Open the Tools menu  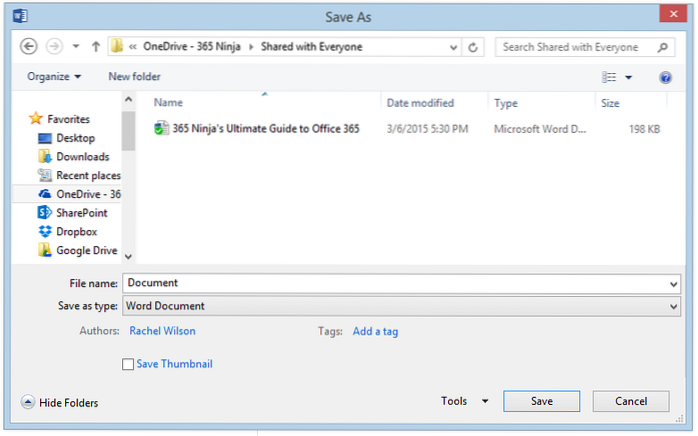pyautogui.click(x=464, y=401)
